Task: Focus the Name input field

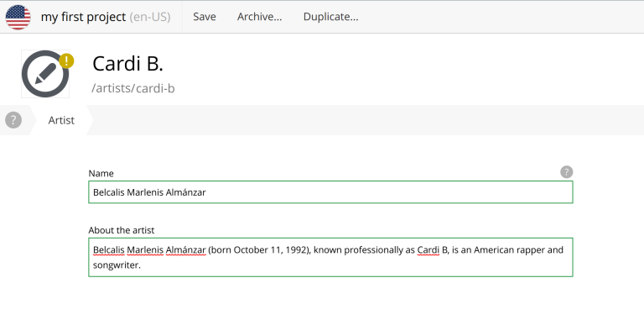Action: [x=330, y=192]
